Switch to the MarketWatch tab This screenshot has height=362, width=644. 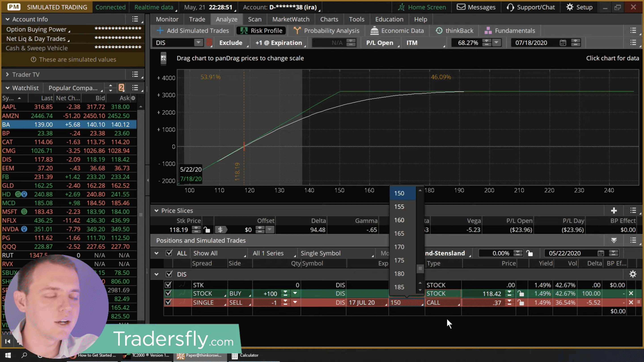(x=291, y=19)
